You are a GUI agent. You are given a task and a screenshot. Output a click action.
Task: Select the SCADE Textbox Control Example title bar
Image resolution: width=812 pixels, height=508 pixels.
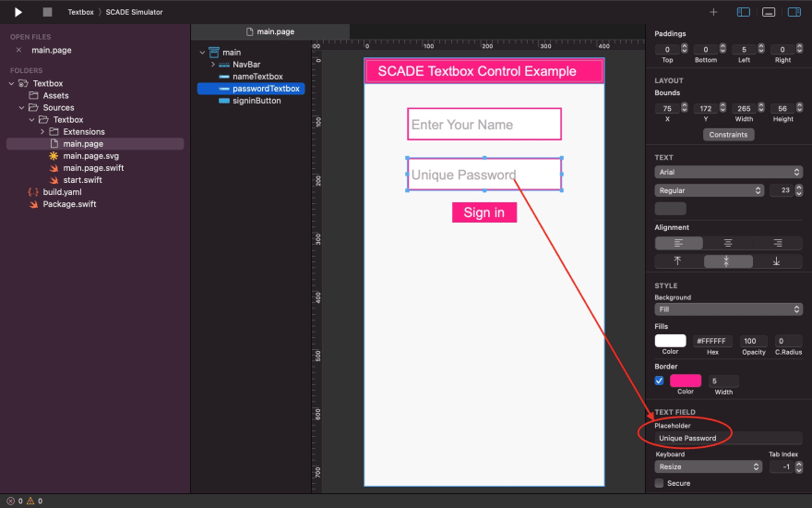(x=484, y=71)
